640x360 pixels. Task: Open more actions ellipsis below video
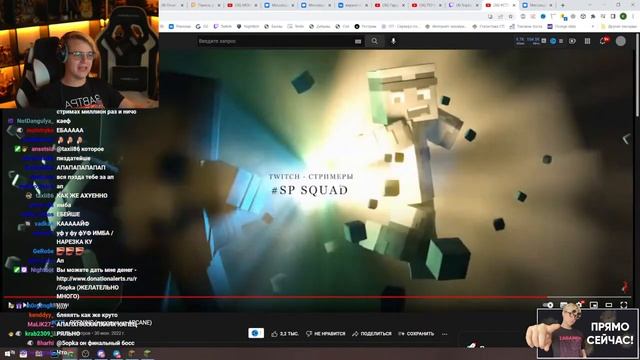point(444,334)
